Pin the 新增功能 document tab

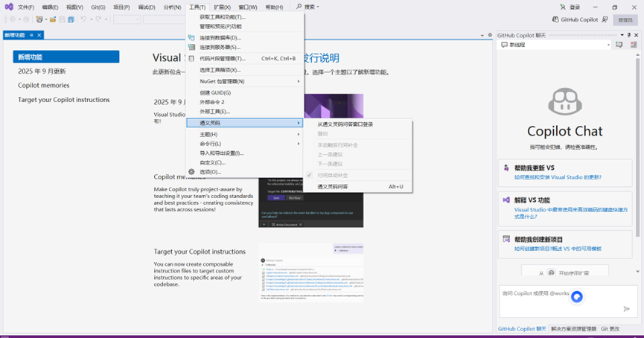tap(31, 35)
